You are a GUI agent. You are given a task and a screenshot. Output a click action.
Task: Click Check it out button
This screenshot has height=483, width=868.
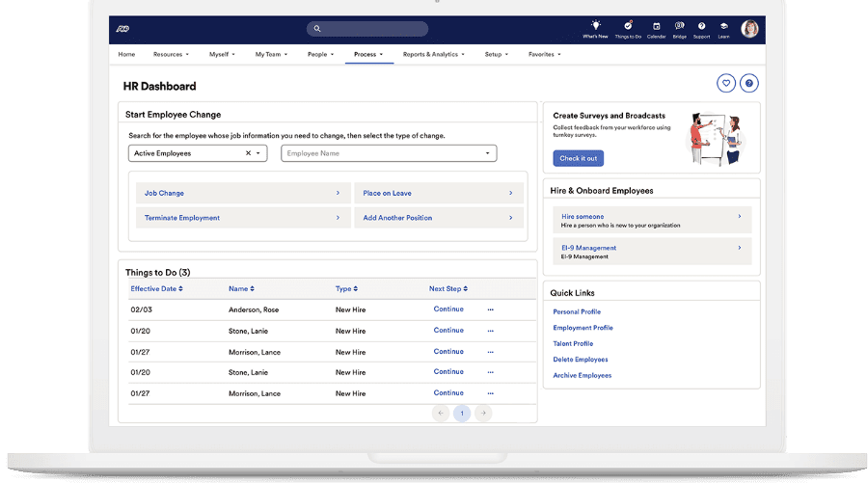578,158
